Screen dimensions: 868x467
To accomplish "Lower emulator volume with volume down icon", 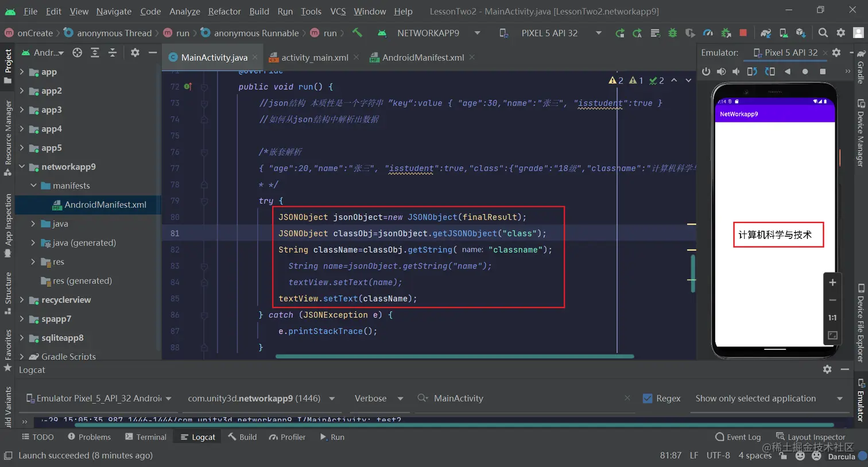I will point(736,71).
